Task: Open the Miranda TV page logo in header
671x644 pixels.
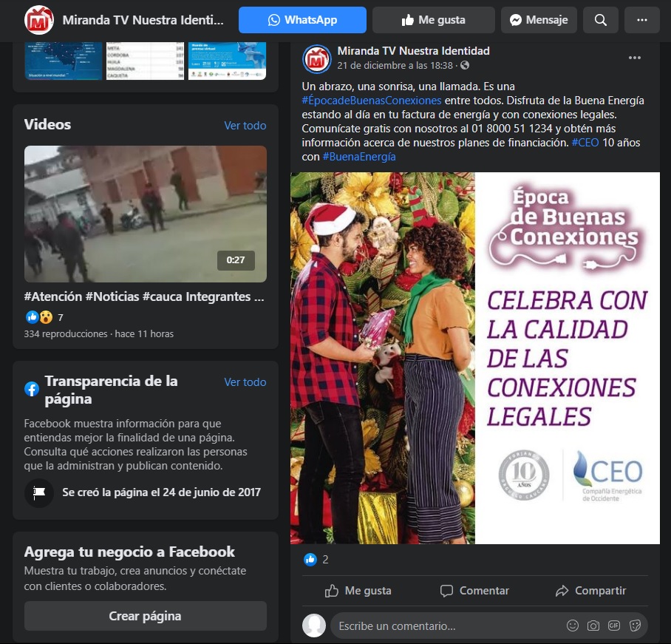Action: tap(39, 20)
